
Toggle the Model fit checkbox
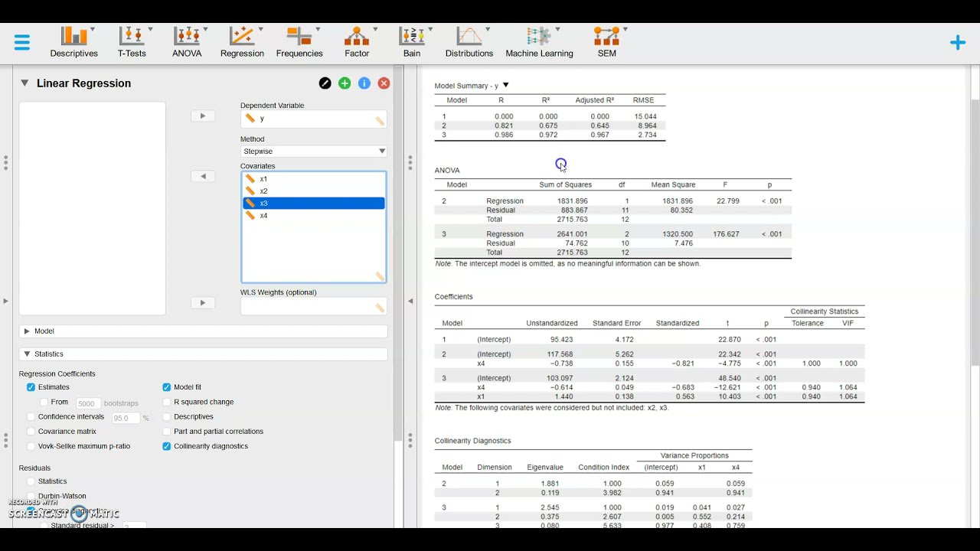tap(167, 387)
